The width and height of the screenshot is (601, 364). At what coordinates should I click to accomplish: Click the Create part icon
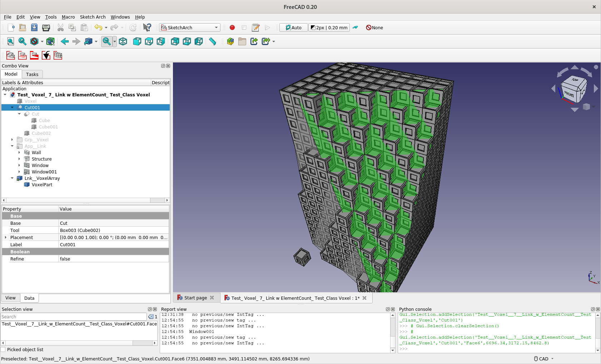point(230,41)
